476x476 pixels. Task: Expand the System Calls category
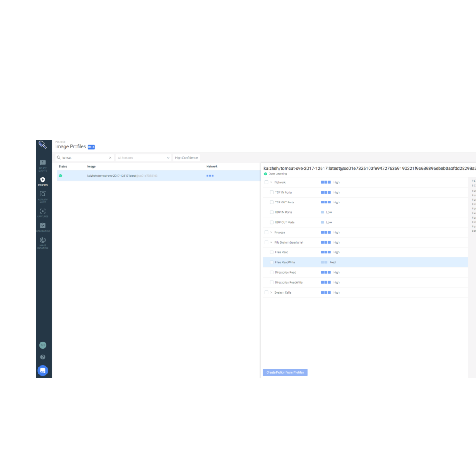point(271,292)
